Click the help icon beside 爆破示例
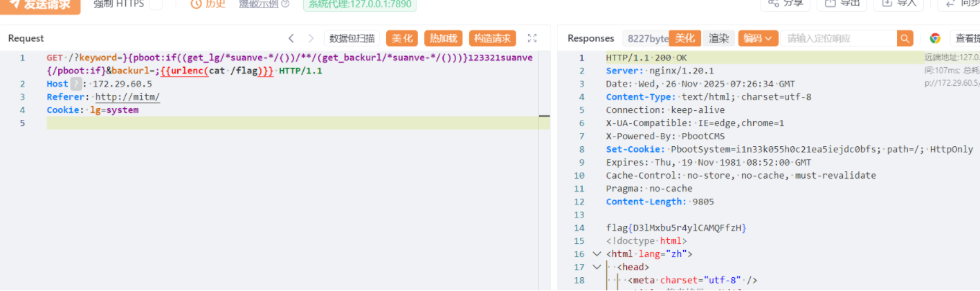The image size is (980, 291). coord(286,4)
